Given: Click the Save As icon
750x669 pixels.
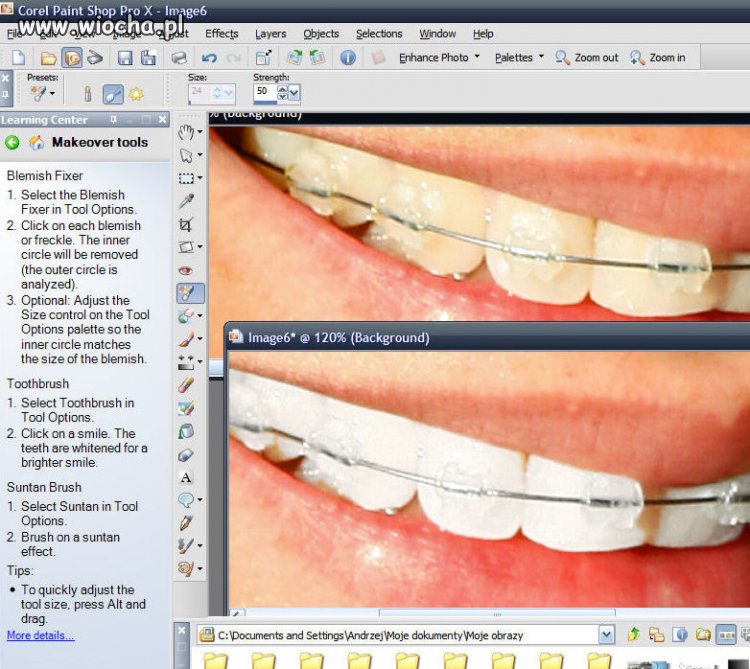Looking at the screenshot, I should tap(149, 57).
